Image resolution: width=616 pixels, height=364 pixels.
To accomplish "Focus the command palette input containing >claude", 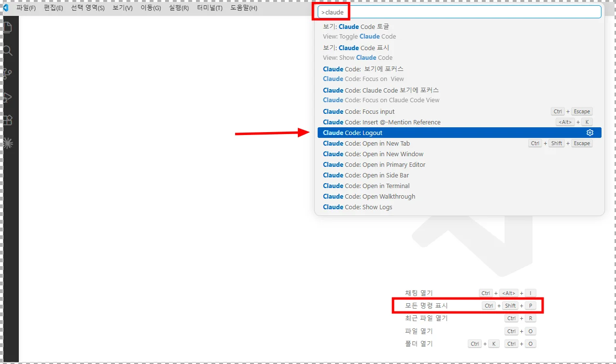I will coord(459,12).
